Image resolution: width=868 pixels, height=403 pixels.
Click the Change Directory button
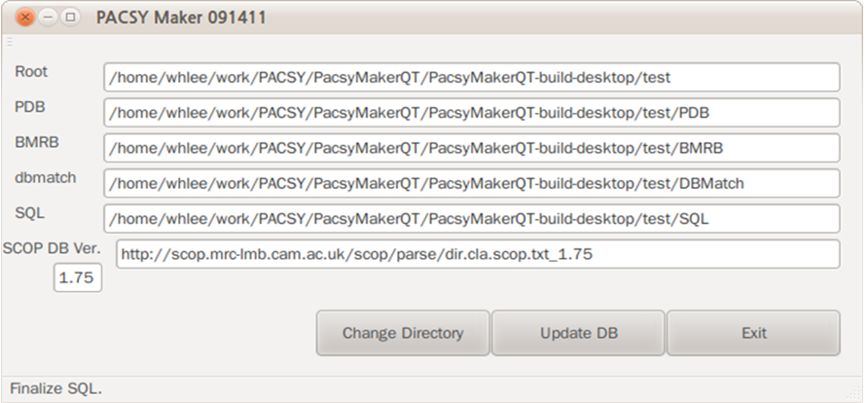coord(403,333)
